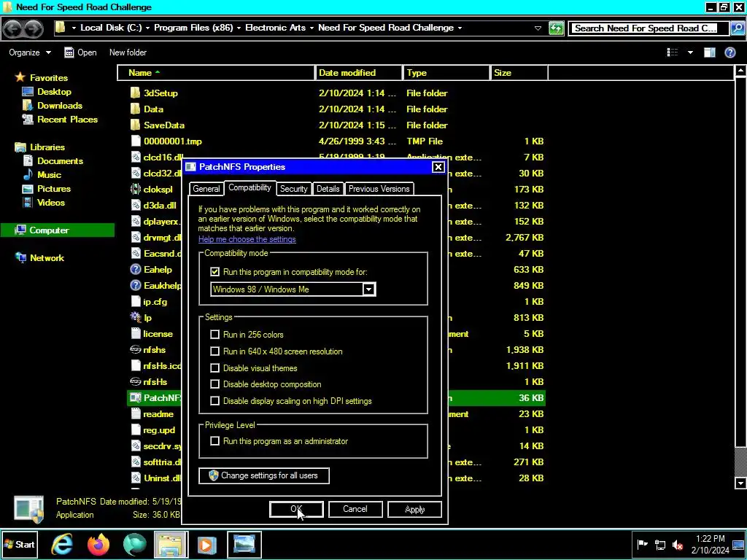The height and width of the screenshot is (560, 747).
Task: Switch to the Security tab
Action: pyautogui.click(x=293, y=189)
